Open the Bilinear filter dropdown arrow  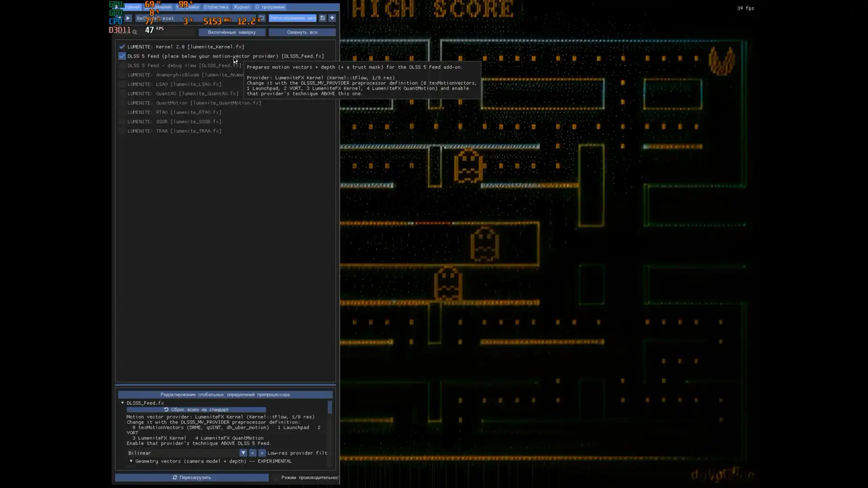(243, 453)
